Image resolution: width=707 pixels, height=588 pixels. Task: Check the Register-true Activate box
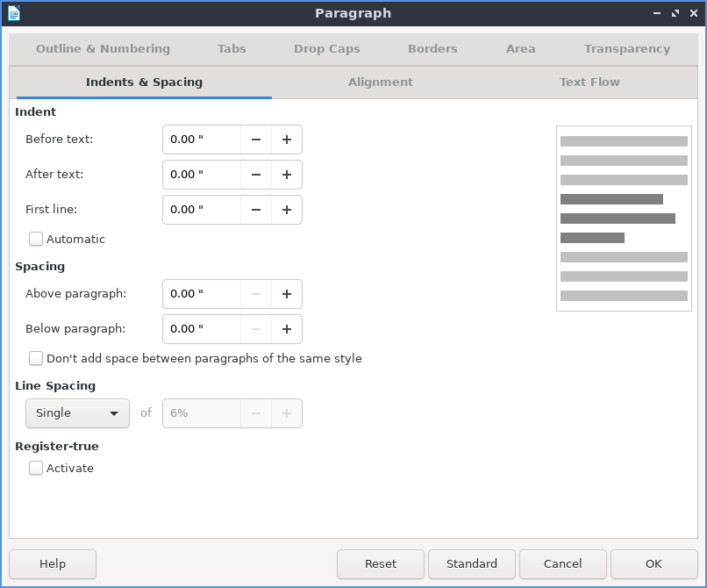tap(36, 468)
